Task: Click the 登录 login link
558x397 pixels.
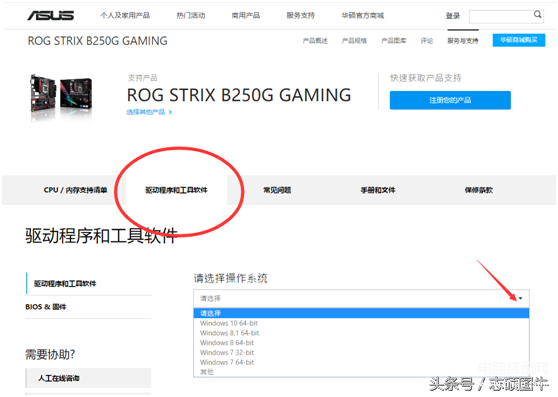Action: click(453, 16)
